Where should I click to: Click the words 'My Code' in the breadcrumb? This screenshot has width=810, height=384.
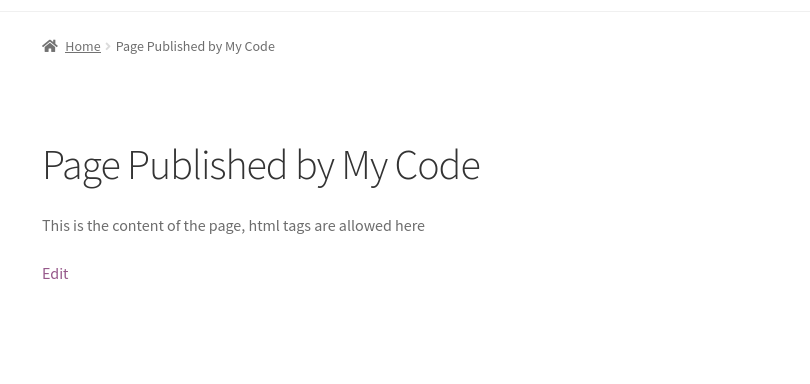pyautogui.click(x=250, y=47)
